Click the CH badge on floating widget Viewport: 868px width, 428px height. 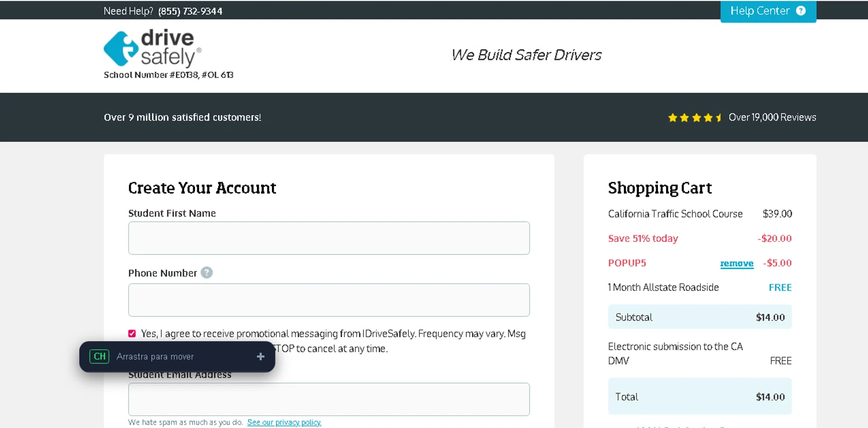[x=100, y=356]
